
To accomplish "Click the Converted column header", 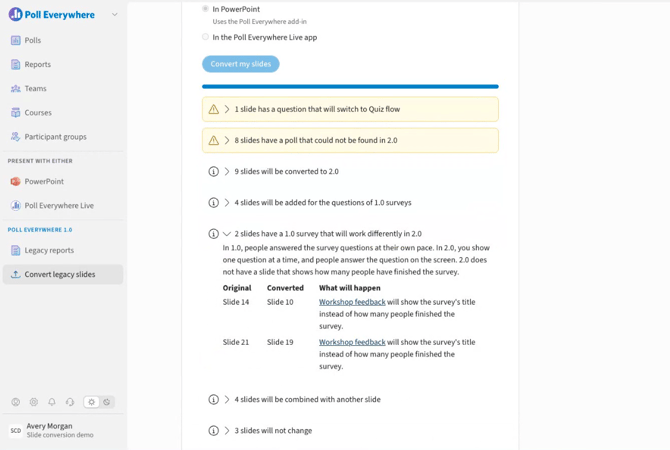I will [285, 288].
